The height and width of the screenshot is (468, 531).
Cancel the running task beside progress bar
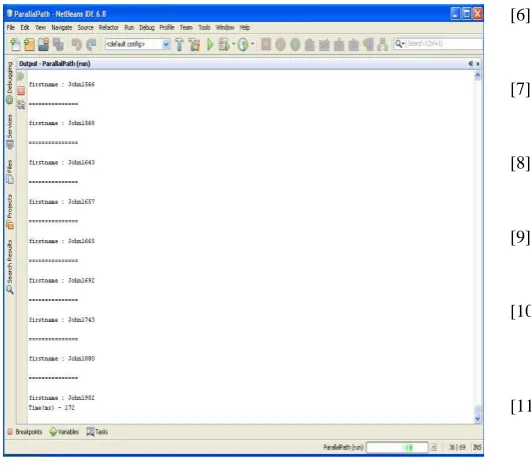tap(433, 447)
